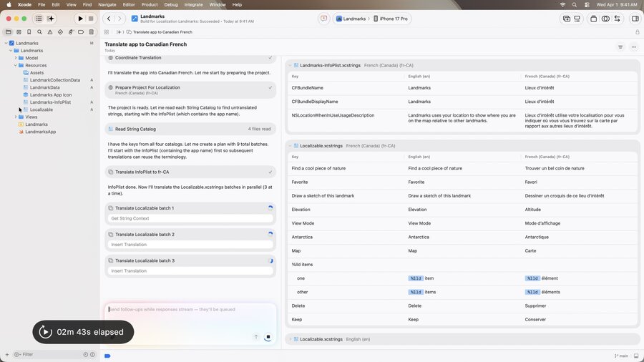This screenshot has width=644, height=362.
Task: Collapse Localizable.xcstrings French table
Action: 290,146
